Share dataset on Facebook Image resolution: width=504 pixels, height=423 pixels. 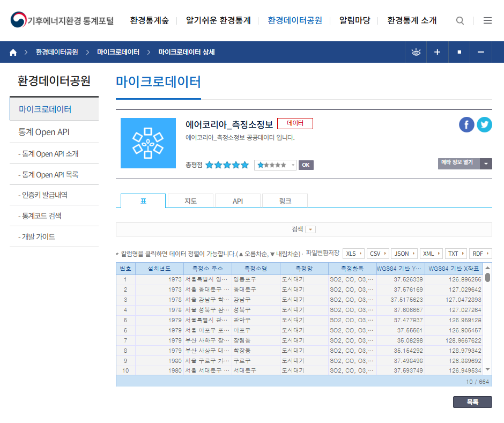(x=466, y=124)
